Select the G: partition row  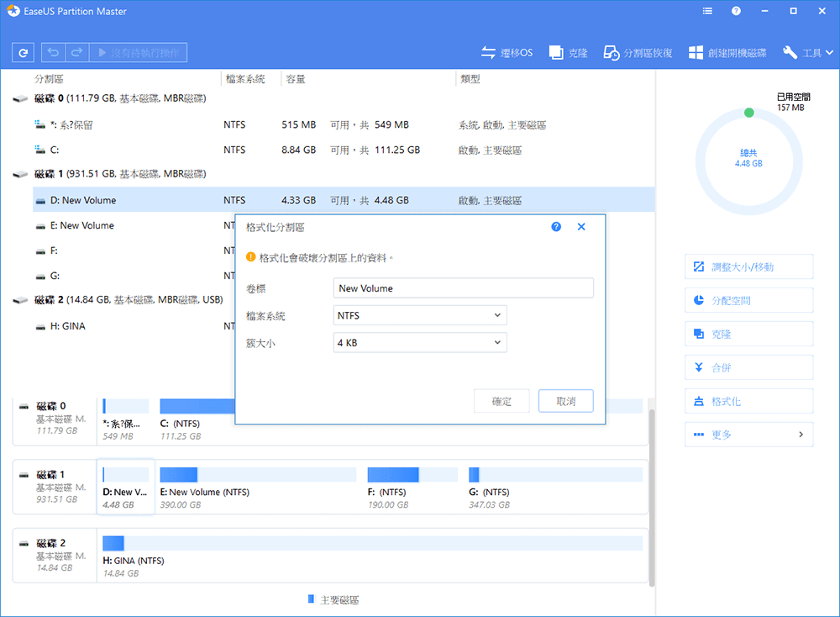pyautogui.click(x=134, y=276)
